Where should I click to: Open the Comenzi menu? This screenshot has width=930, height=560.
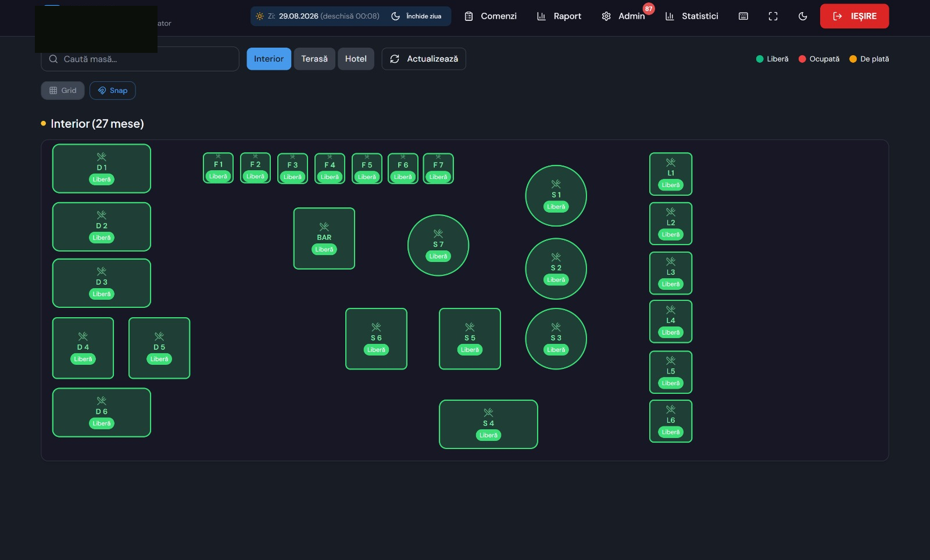(x=491, y=16)
